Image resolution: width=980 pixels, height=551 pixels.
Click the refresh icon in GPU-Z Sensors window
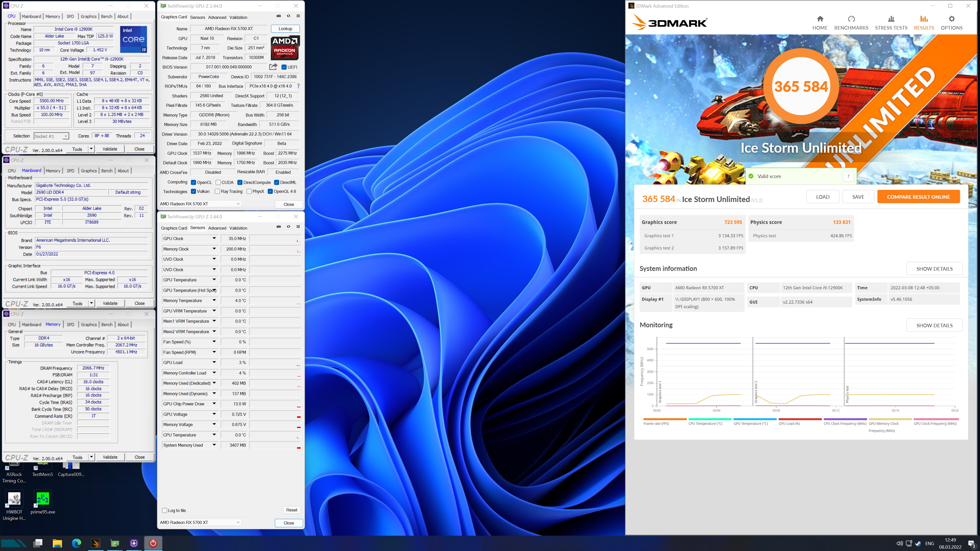288,227
